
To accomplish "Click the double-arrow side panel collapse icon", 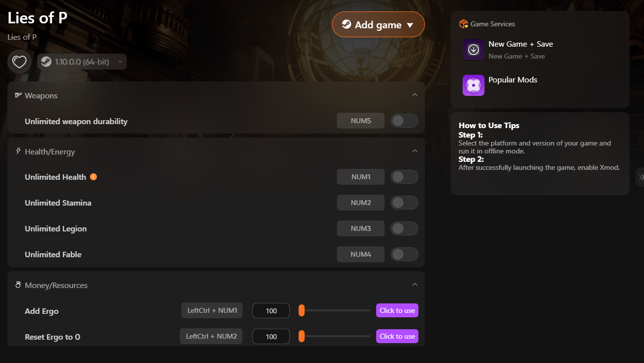I will click(641, 177).
